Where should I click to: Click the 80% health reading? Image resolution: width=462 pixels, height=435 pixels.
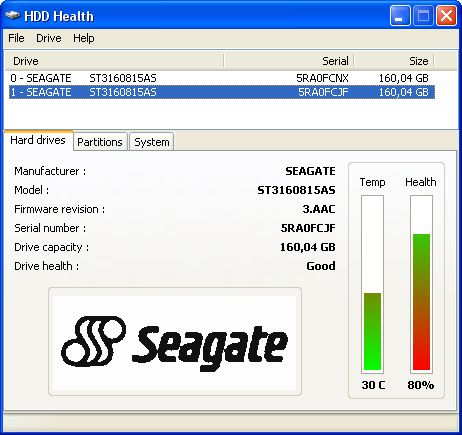click(421, 385)
